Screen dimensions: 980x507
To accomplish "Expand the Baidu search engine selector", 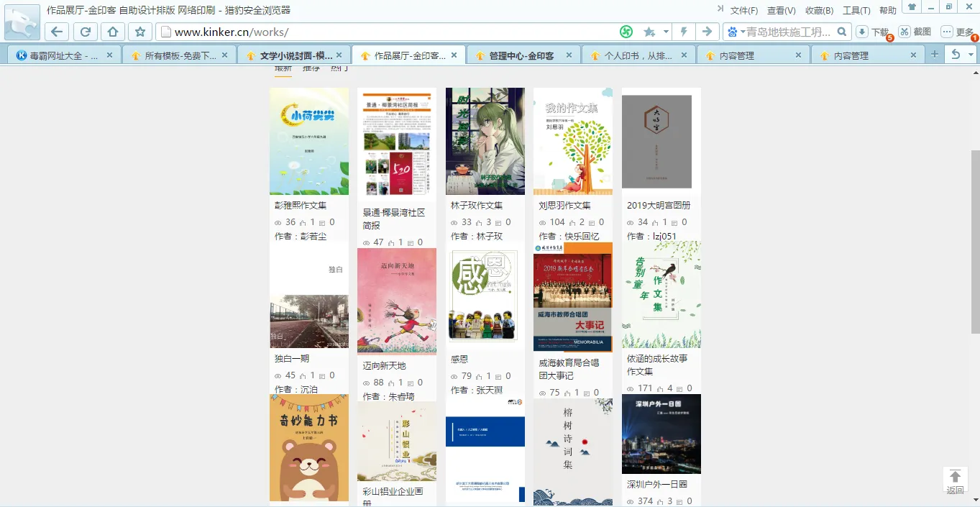I will coord(734,32).
